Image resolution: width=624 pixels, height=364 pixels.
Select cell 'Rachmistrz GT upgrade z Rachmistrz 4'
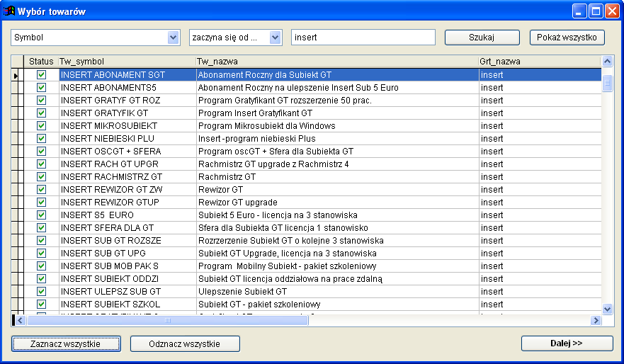pyautogui.click(x=337, y=164)
